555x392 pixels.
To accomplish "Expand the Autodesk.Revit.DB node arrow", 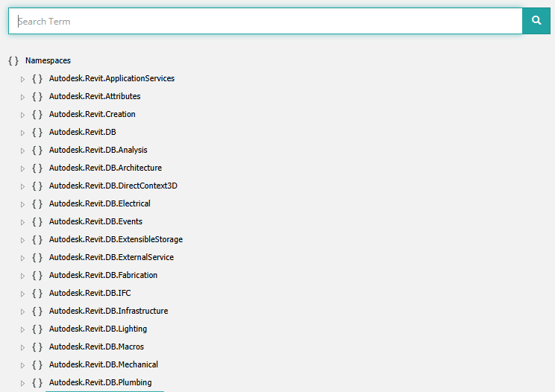I will coord(22,133).
